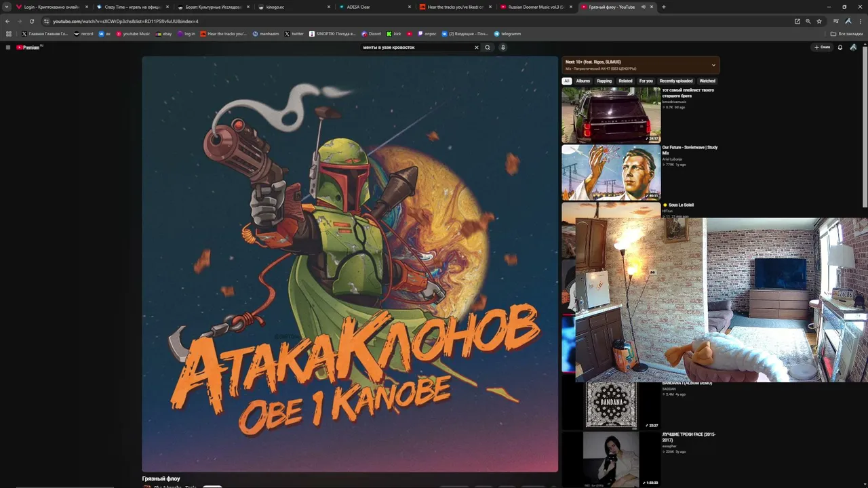This screenshot has width=868, height=488.
Task: Switch to the Login Криптоказино tab
Action: pos(52,7)
